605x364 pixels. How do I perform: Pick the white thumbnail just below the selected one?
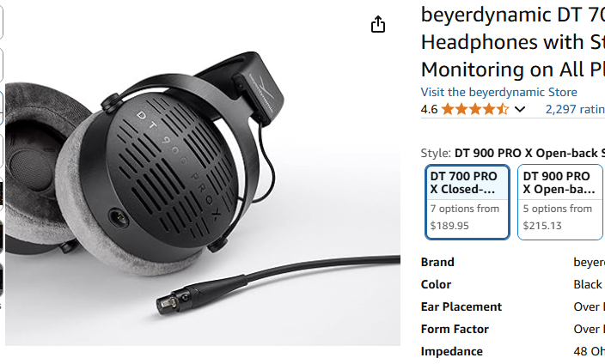[x=1, y=151]
